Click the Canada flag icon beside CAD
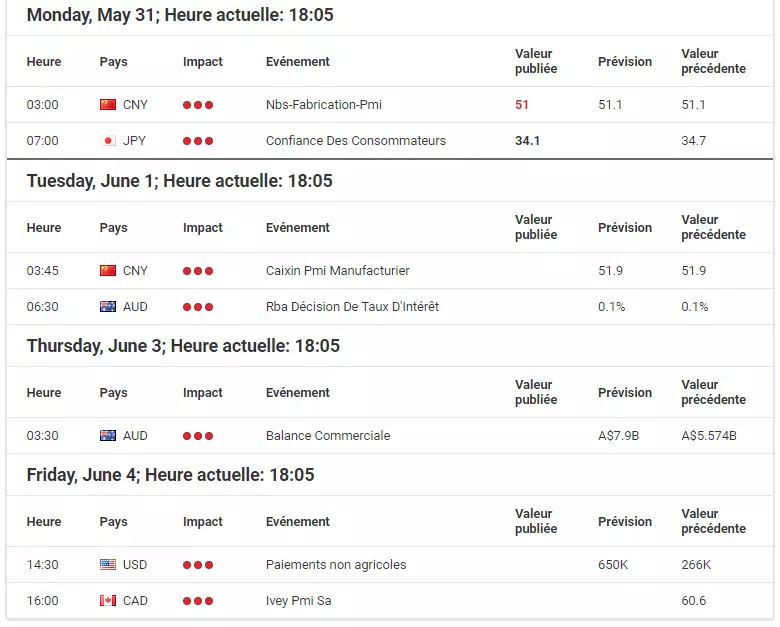Screen dimensions: 780x627 click(108, 601)
